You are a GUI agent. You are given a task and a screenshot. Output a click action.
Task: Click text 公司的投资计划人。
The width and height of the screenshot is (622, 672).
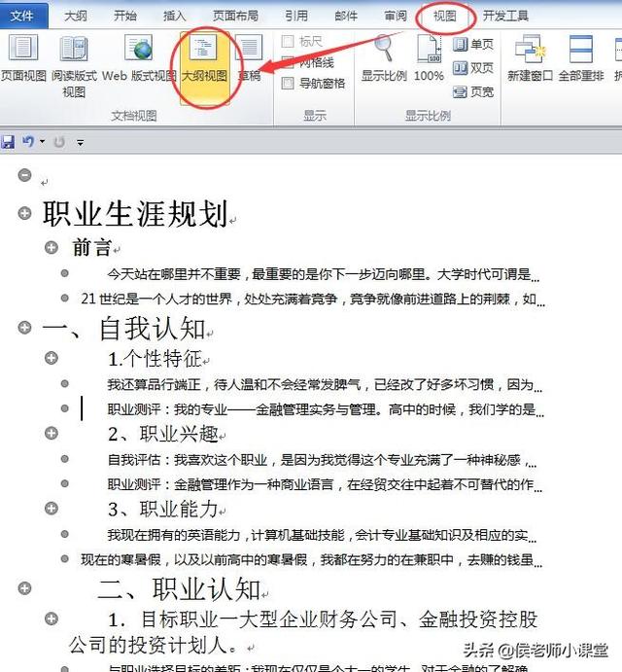[x=153, y=645]
